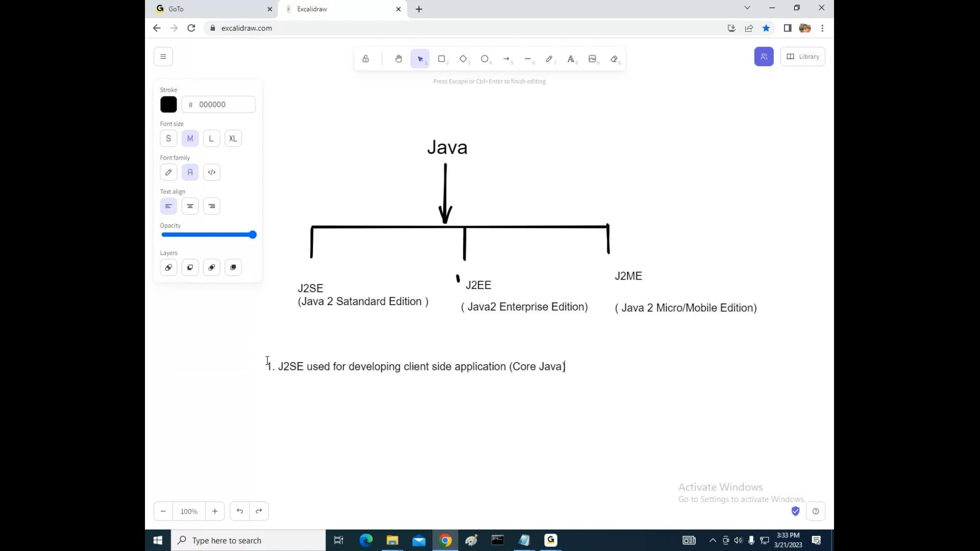Select the Ellipse tool
The height and width of the screenshot is (551, 980).
point(484,59)
